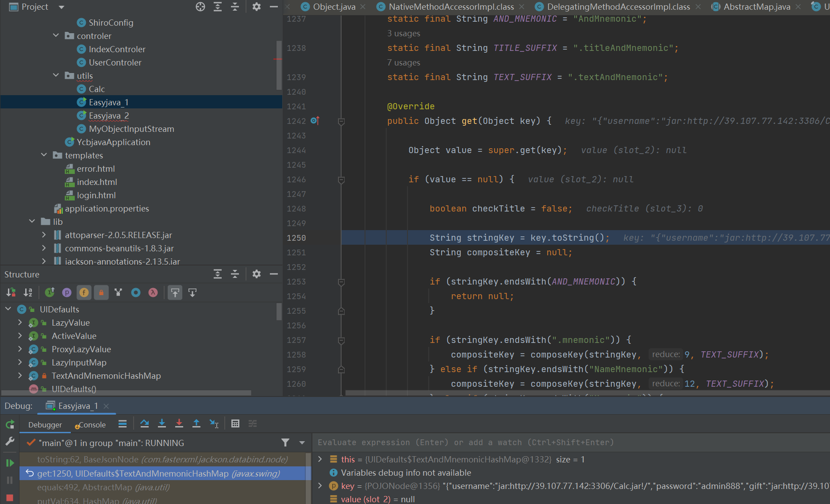830x504 pixels.
Task: Rerun Easyjava_1 debug session
Action: tap(10, 425)
